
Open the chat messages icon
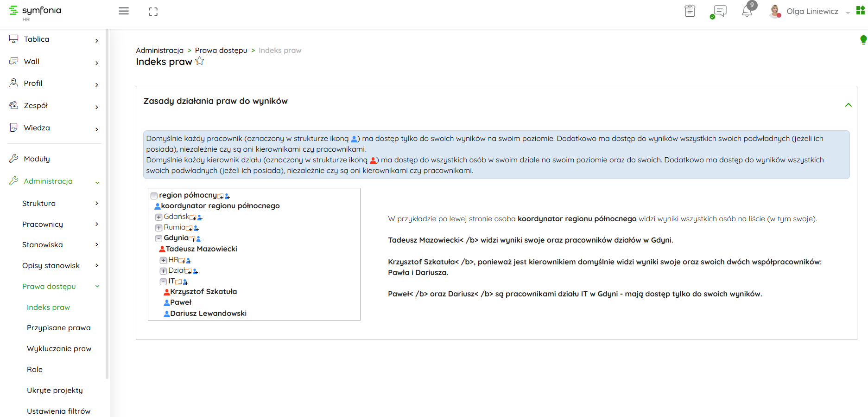[719, 11]
